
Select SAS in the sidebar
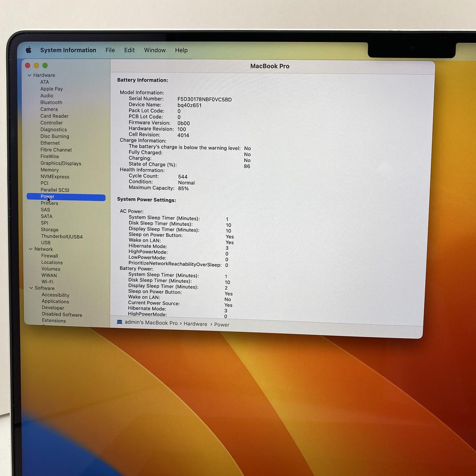[x=45, y=210]
